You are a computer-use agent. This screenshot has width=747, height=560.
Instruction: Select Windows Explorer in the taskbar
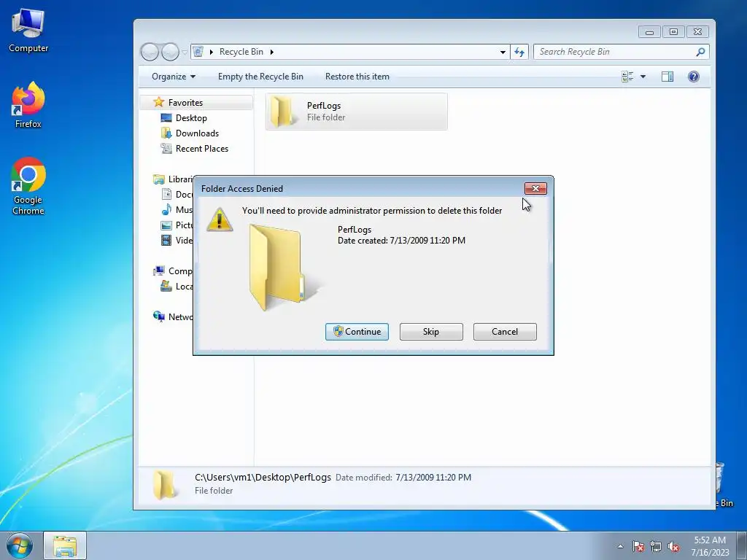click(65, 545)
